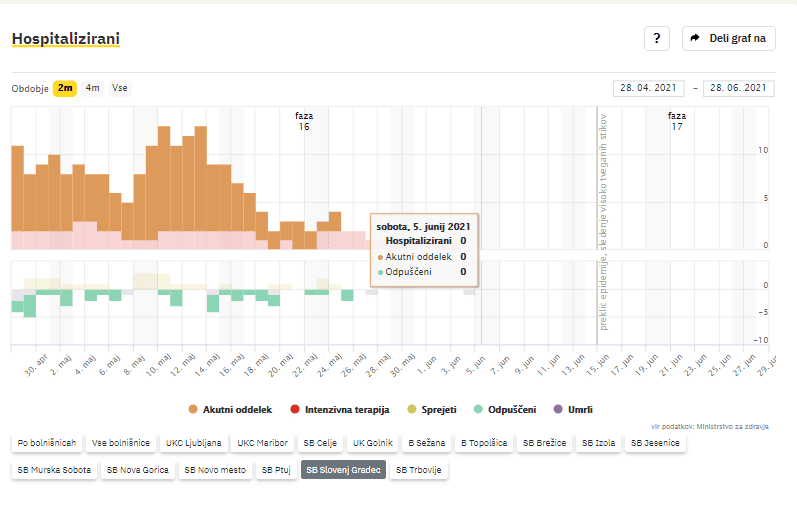Toggle Akutni oddelek legend series

[x=231, y=410]
